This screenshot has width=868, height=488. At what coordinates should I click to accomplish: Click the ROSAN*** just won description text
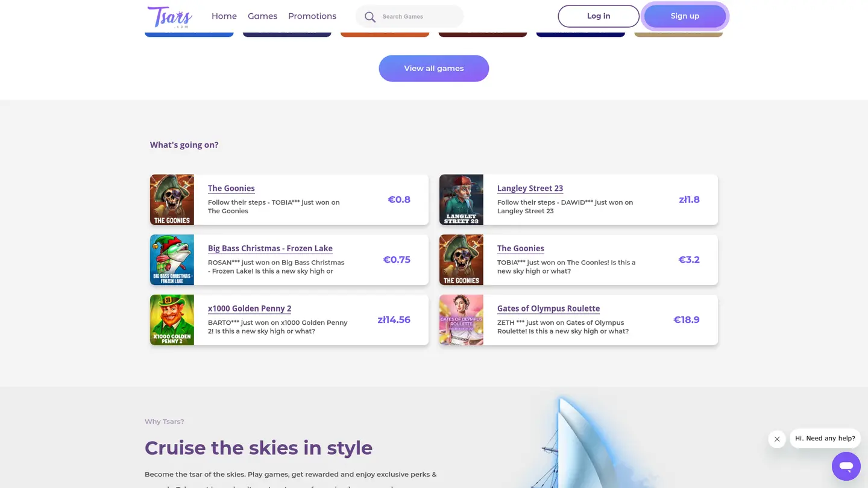click(x=276, y=267)
